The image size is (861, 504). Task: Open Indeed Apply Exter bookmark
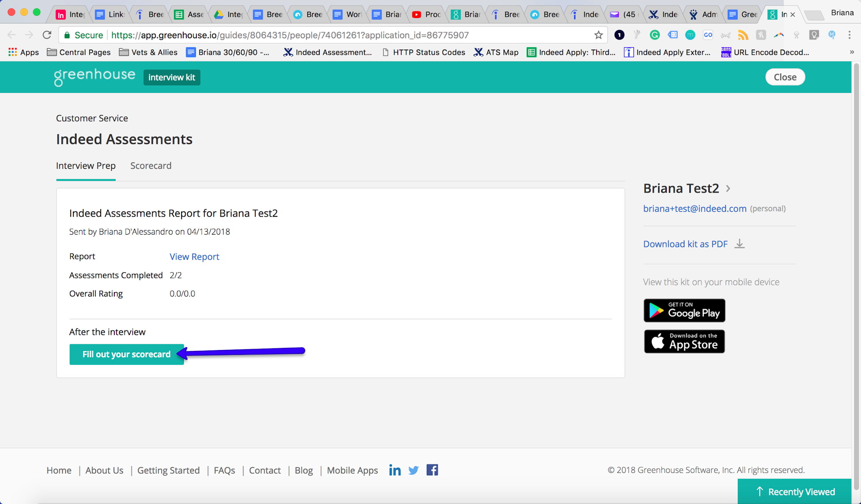[667, 52]
